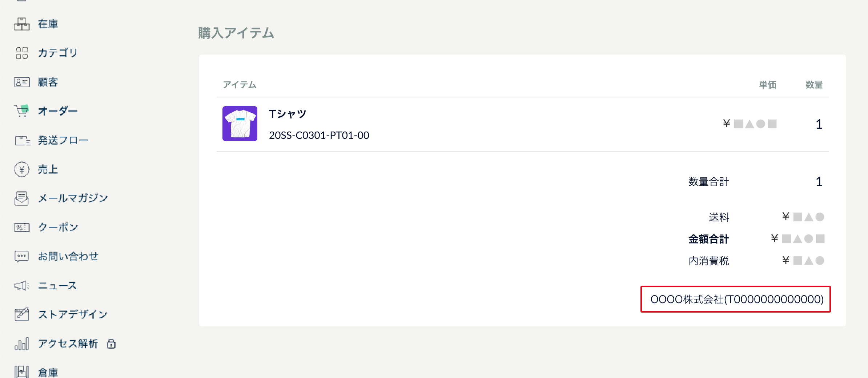Click the ストアデザイン pencil icon

click(x=22, y=314)
